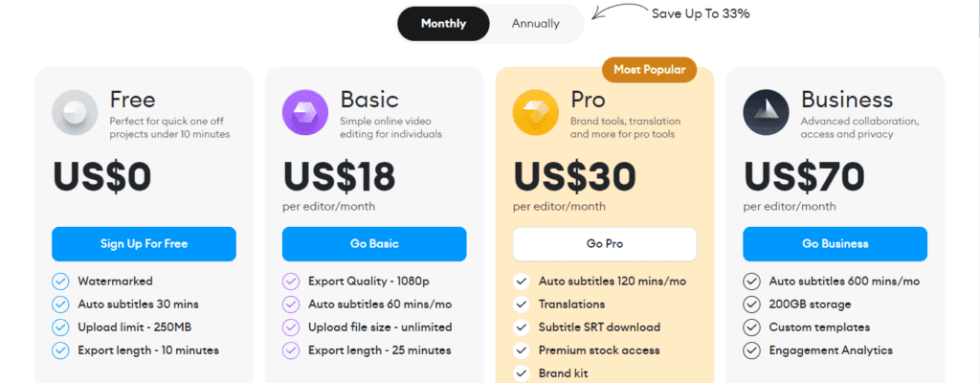
Task: Click the checkmark icon beside Watermarked
Action: pos(60,282)
